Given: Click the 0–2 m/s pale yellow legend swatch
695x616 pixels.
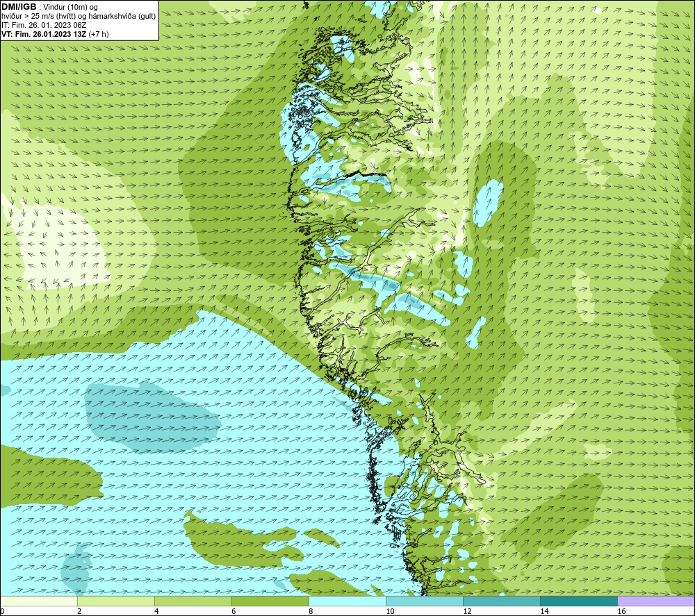Looking at the screenshot, I should (x=38, y=601).
